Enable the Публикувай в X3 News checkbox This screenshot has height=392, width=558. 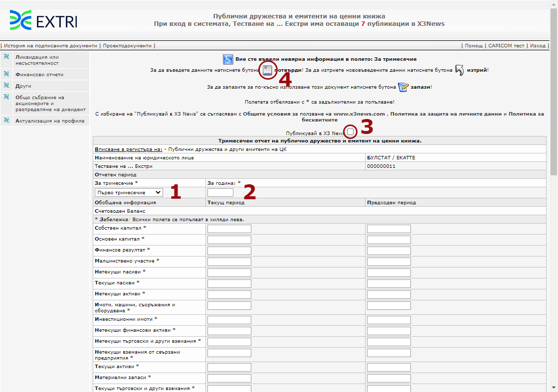[x=351, y=132]
